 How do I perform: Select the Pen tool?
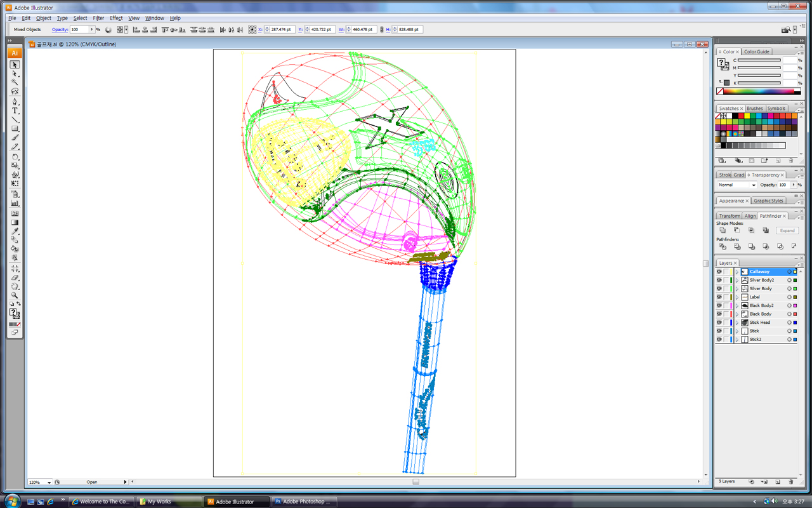[x=15, y=102]
